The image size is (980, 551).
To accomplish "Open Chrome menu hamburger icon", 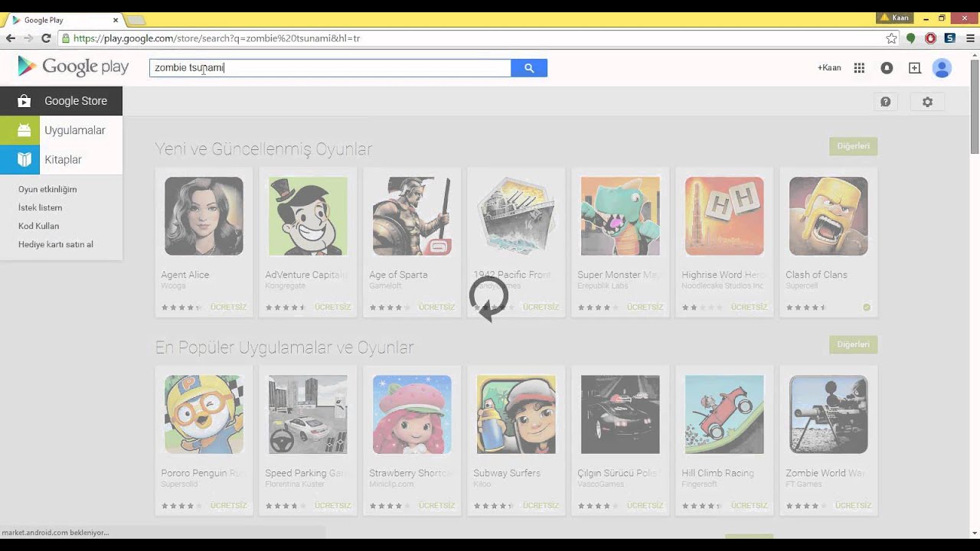I will pos(970,38).
